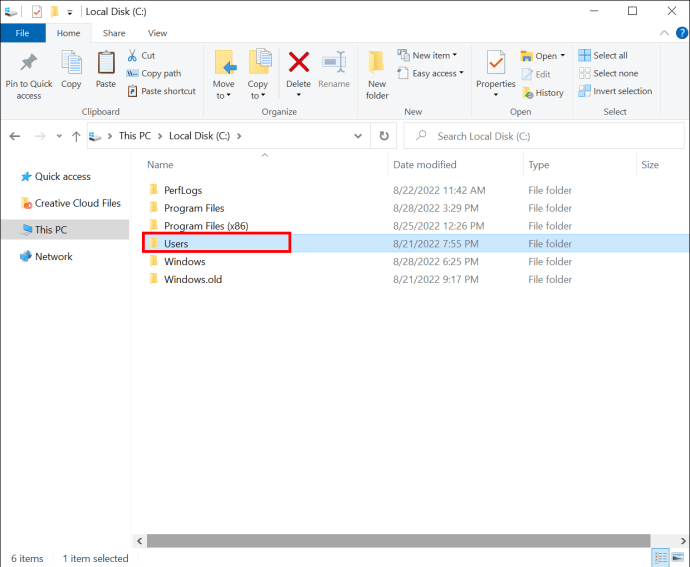
Task: Switch to the View tab
Action: click(157, 33)
